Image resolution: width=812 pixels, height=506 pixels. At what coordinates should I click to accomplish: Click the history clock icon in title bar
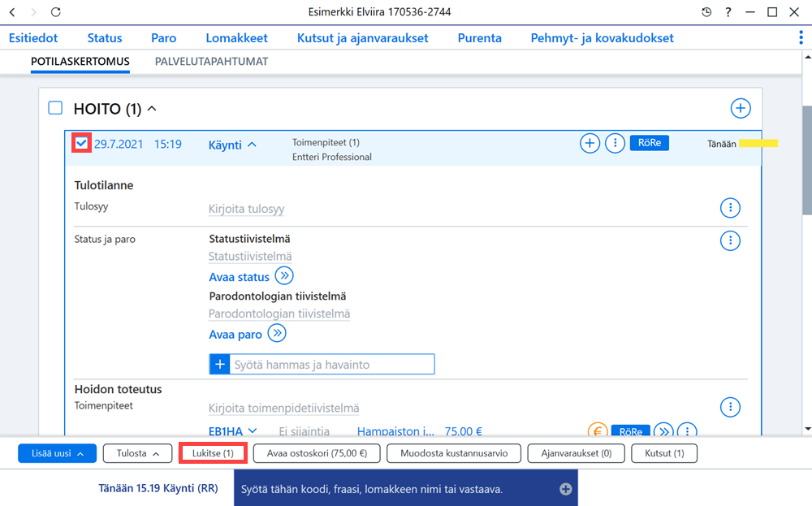pyautogui.click(x=706, y=12)
